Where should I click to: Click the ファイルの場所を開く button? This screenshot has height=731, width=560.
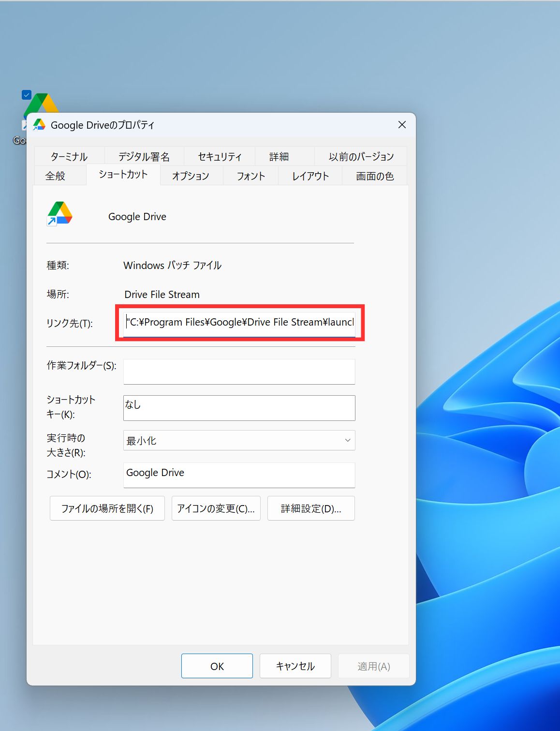point(107,508)
